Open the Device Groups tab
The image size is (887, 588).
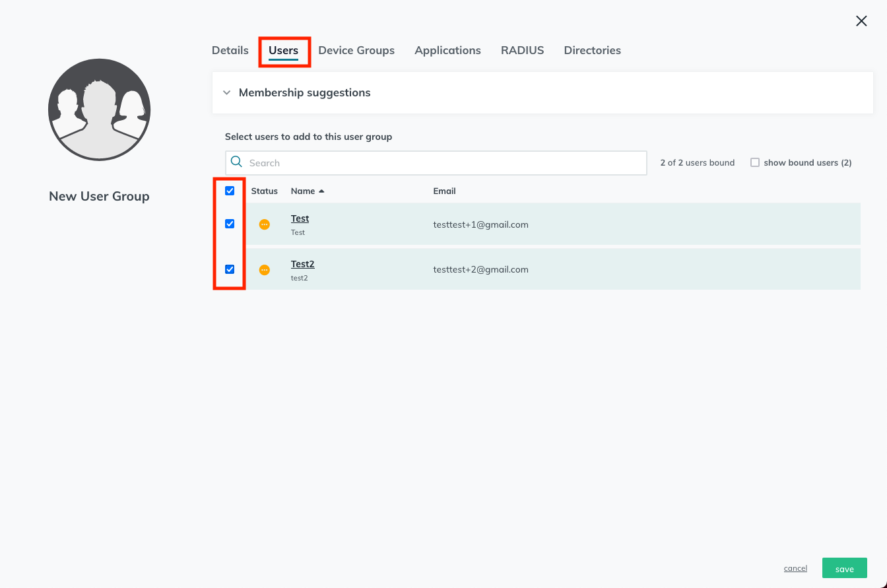tap(356, 50)
